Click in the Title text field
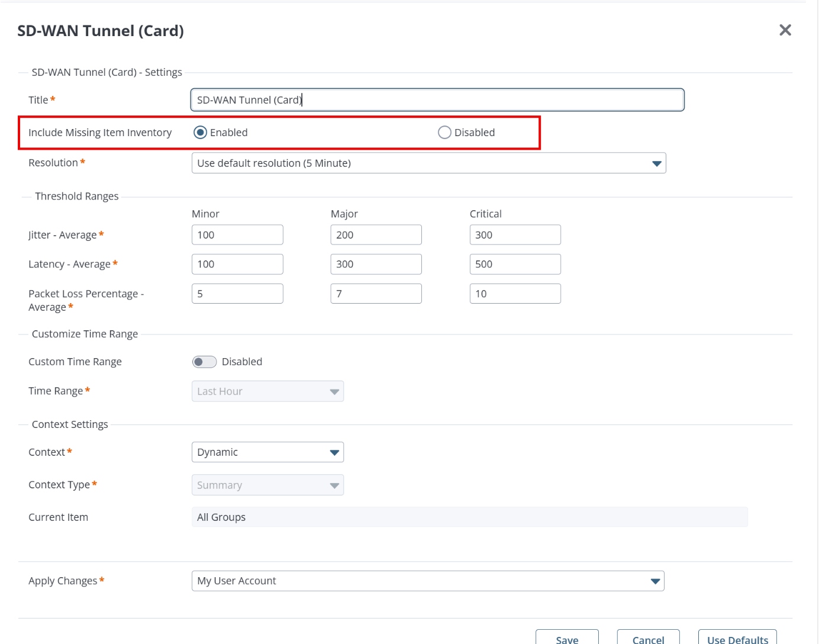 click(x=437, y=100)
